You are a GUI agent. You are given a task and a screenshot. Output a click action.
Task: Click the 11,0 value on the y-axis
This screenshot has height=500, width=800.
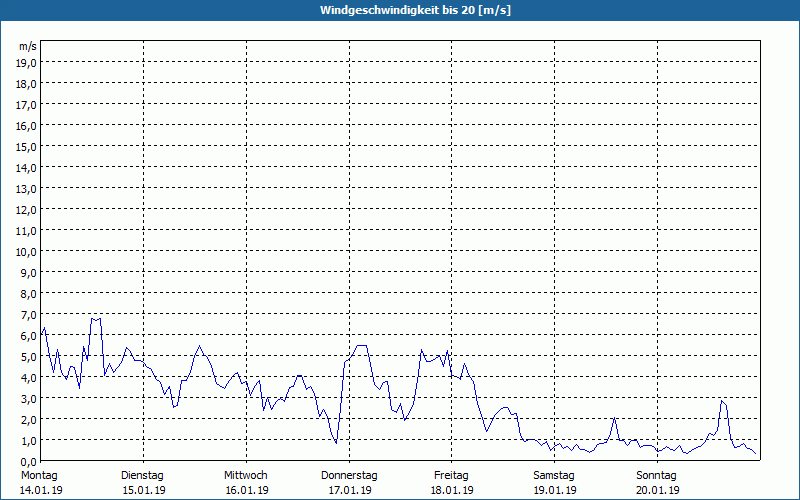tap(27, 231)
